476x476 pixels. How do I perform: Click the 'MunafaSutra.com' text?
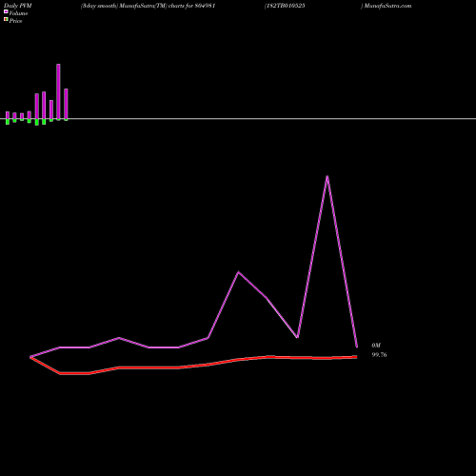point(387,6)
